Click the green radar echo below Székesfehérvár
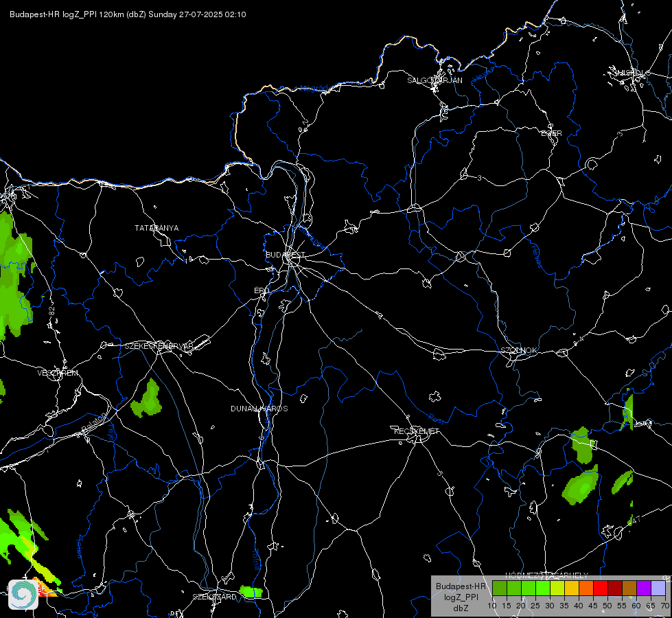 147,399
